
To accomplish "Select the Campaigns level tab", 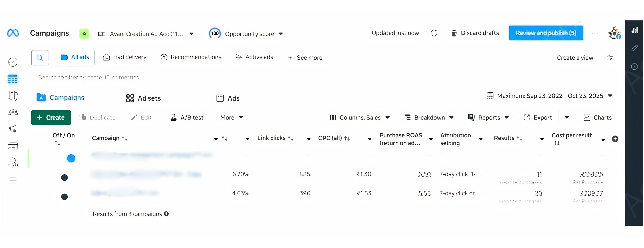I will click(60, 97).
